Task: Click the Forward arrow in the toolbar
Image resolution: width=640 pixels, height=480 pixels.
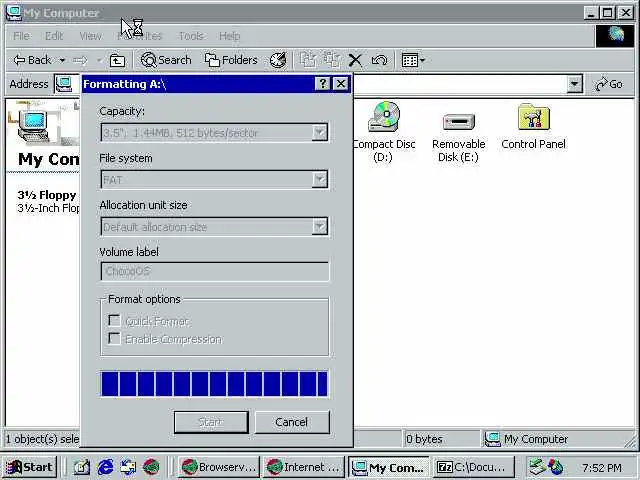Action: coord(80,60)
